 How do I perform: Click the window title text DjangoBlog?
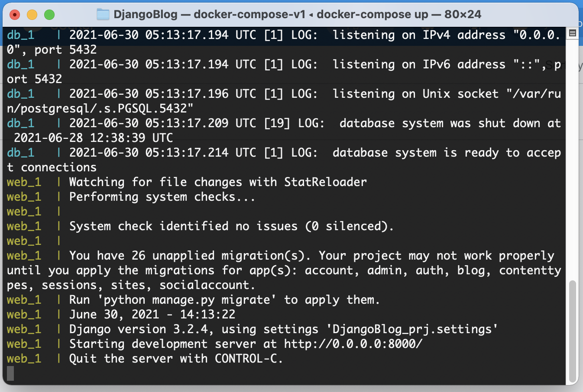[146, 14]
